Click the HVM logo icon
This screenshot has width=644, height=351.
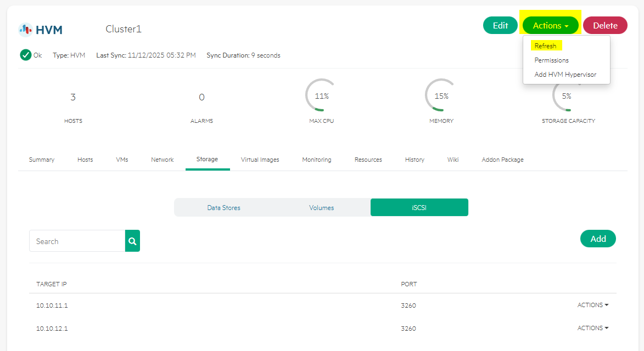[x=25, y=29]
